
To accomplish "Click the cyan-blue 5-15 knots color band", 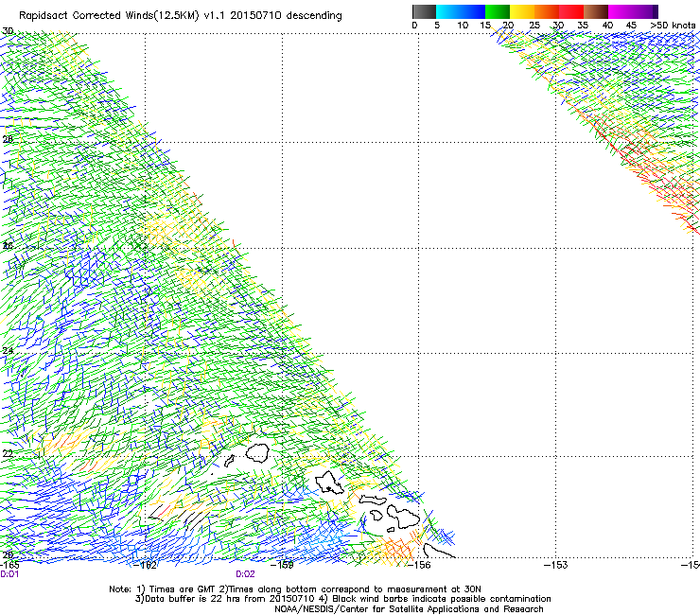I will coord(461,11).
